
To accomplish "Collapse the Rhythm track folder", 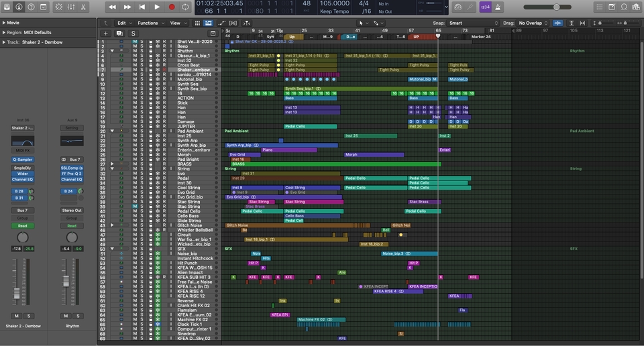I will 112,51.
